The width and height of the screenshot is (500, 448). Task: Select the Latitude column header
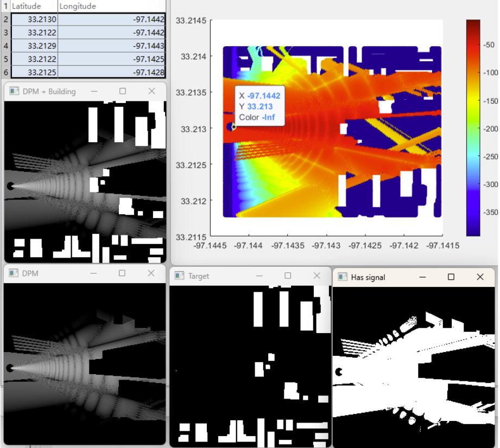coord(34,7)
